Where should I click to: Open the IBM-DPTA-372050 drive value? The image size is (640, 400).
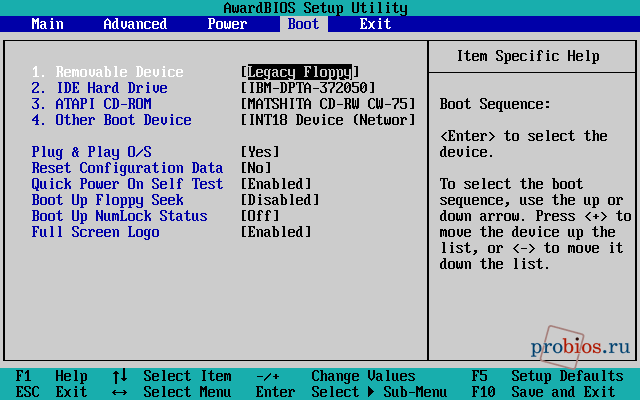point(308,88)
